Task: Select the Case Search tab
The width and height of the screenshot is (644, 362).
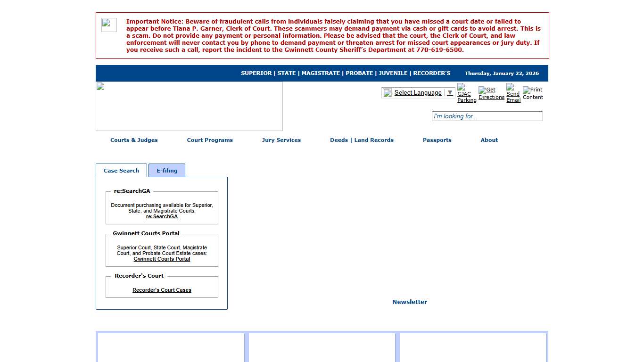Action: (x=121, y=171)
